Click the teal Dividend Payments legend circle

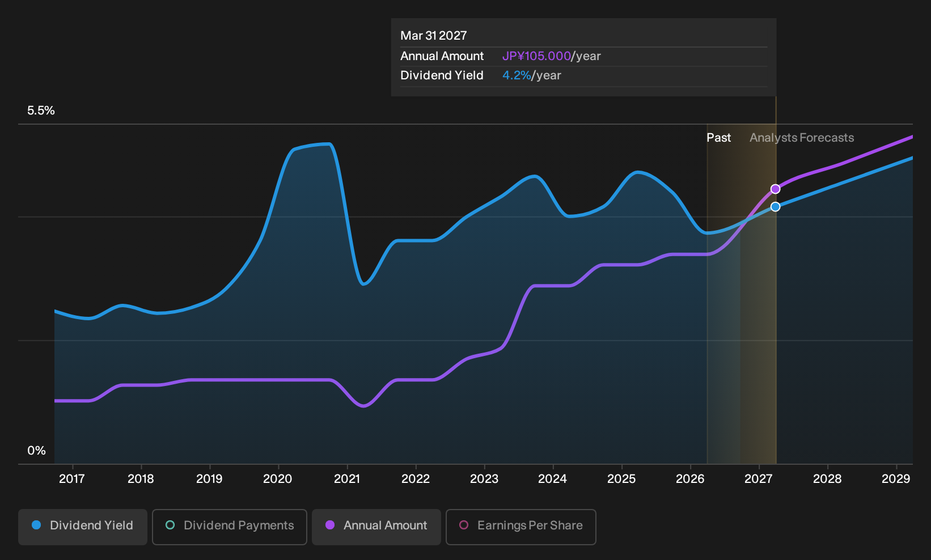(170, 525)
